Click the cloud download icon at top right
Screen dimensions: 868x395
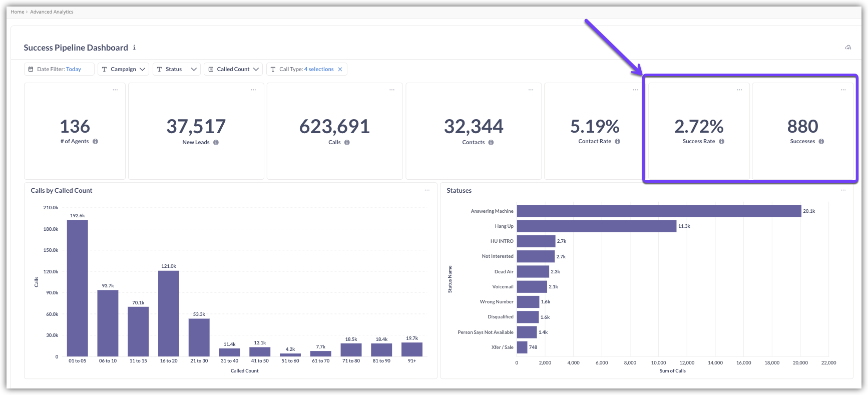[x=848, y=48]
